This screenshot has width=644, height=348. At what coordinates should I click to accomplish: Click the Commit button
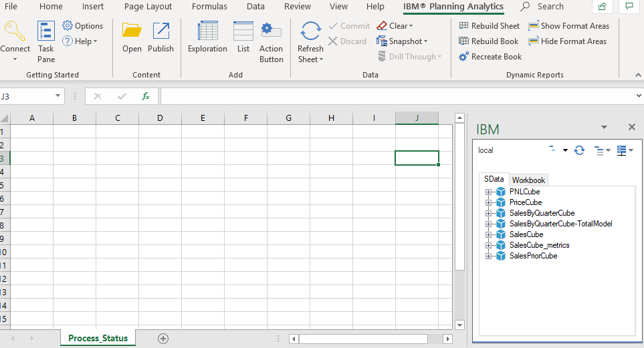[349, 26]
